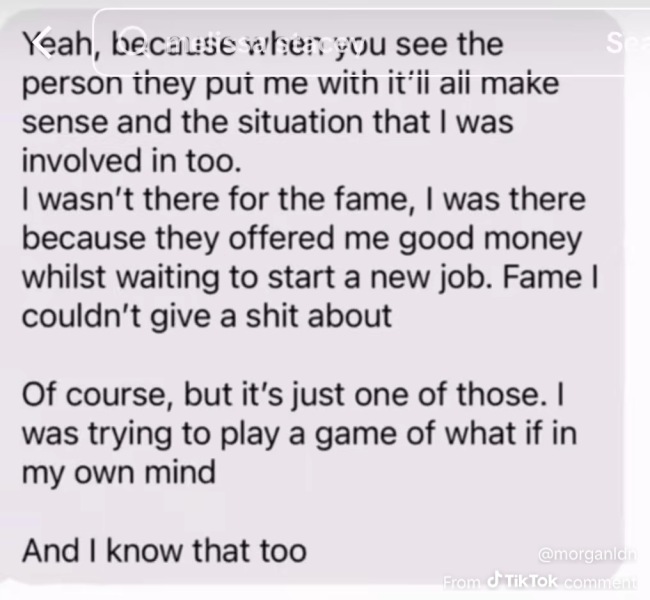Click the TikTok music note logo
The width and height of the screenshot is (650, 600).
[x=493, y=580]
